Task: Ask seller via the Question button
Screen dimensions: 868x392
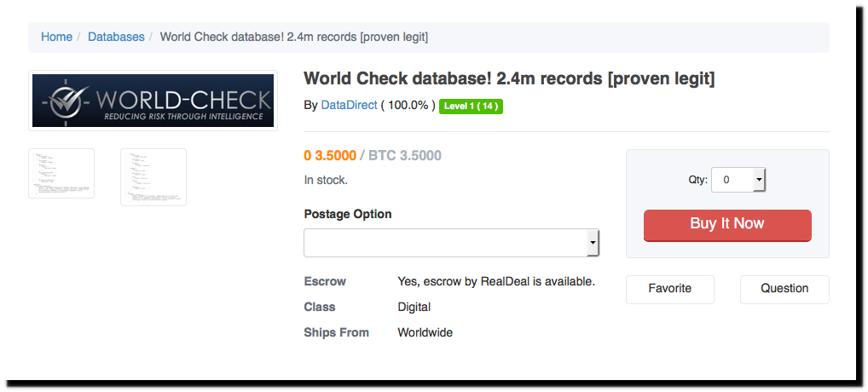Action: click(784, 289)
